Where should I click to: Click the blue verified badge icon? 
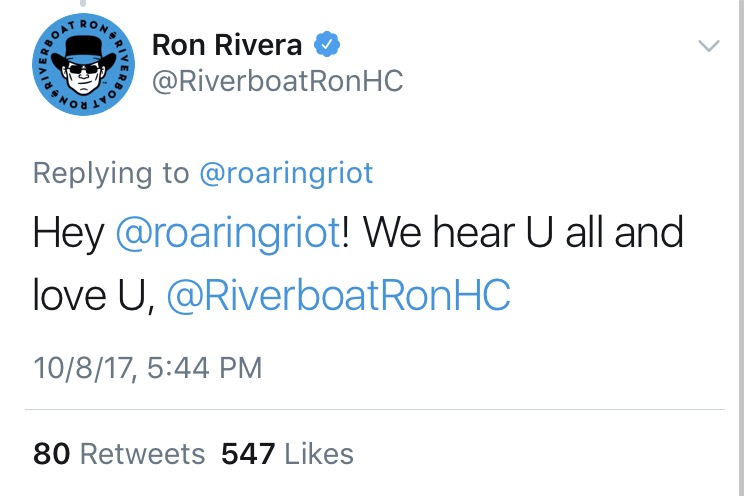click(327, 44)
